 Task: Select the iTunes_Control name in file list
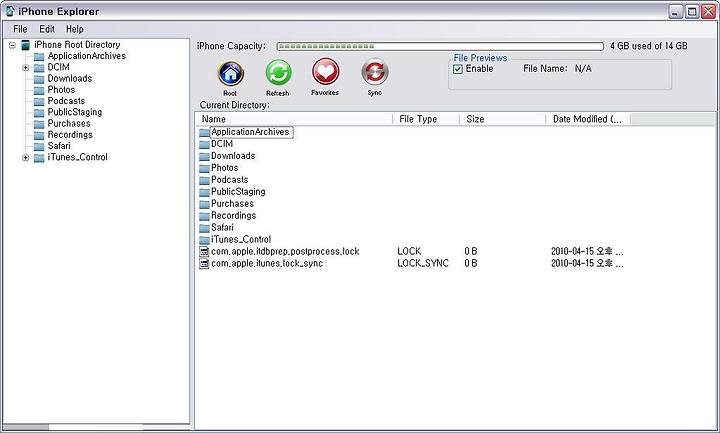[241, 240]
